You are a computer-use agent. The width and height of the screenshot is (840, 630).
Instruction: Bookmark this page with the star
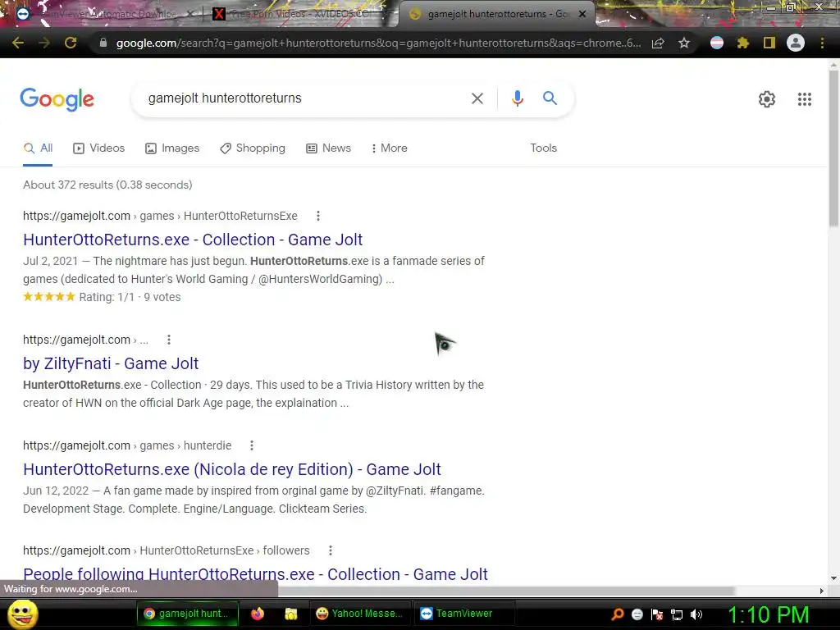point(684,43)
